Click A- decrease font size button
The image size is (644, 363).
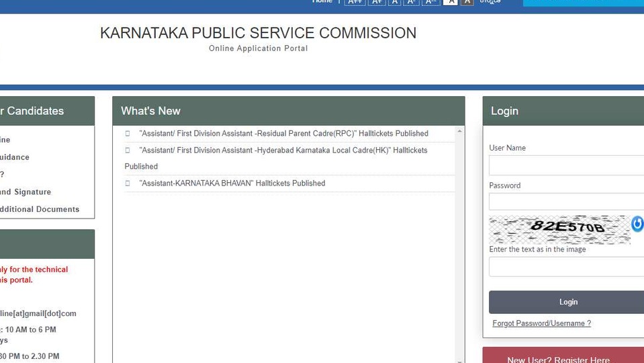coord(411,2)
